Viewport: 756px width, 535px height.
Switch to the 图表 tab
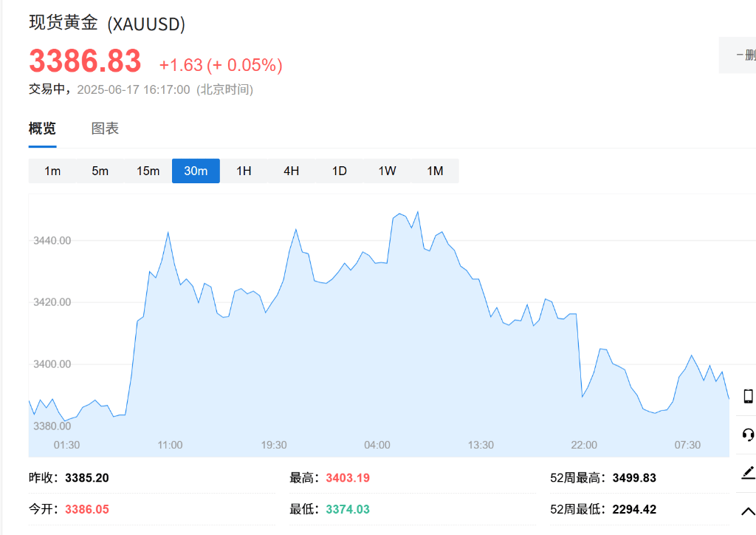(x=105, y=129)
